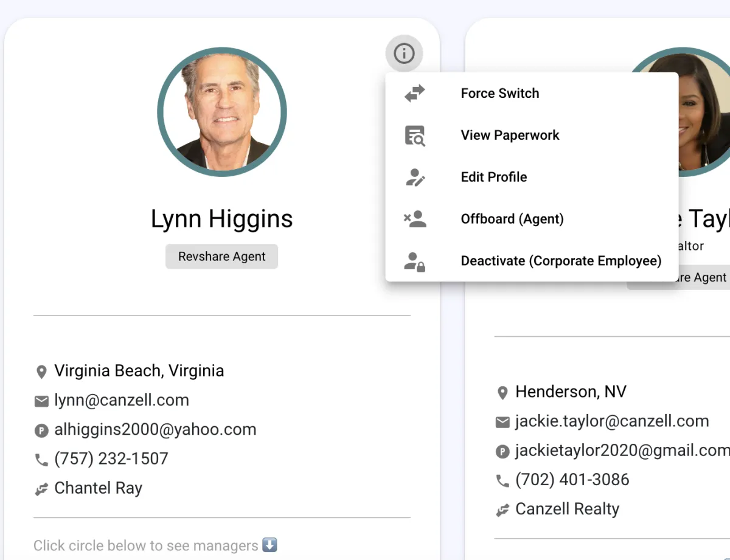Click Virginia Beach, Virginia location text
This screenshot has width=730, height=560.
pyautogui.click(x=139, y=371)
